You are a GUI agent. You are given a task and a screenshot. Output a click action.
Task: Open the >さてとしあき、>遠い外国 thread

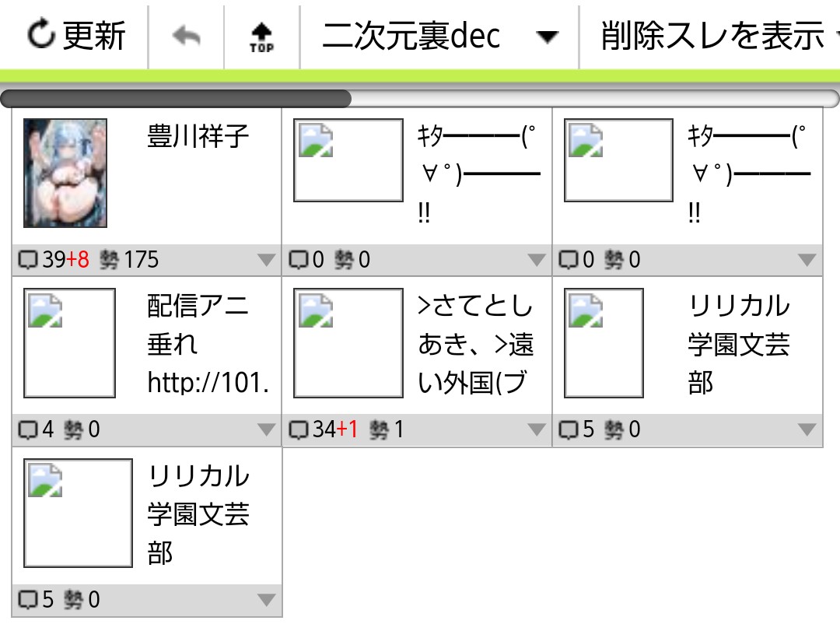(x=476, y=344)
